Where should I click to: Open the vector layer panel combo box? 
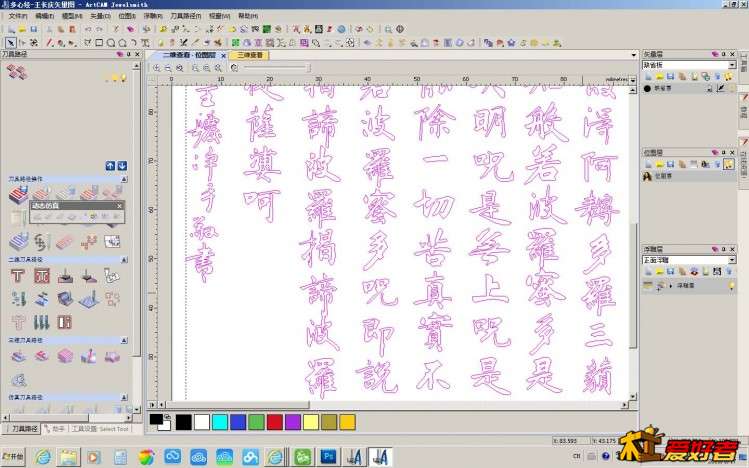(x=689, y=65)
